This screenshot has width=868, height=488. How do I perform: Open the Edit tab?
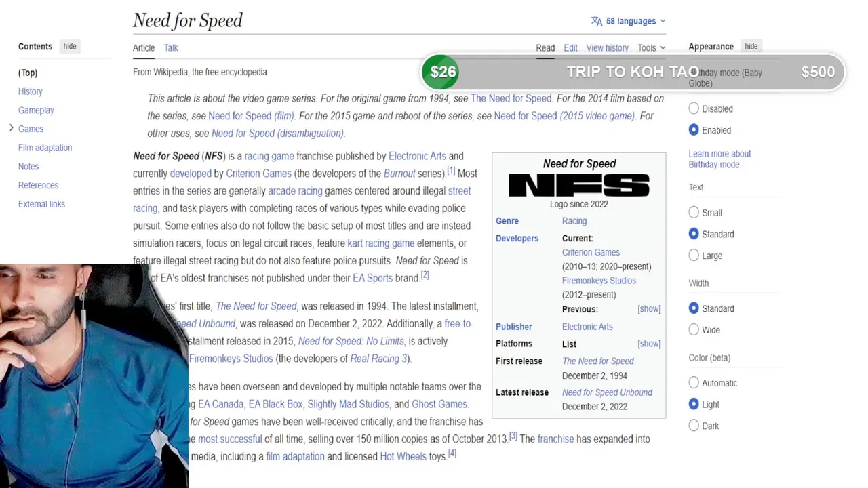(570, 47)
